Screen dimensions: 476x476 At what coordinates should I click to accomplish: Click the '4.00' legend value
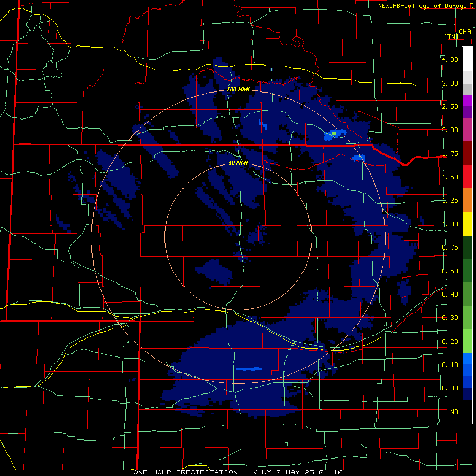click(x=450, y=59)
